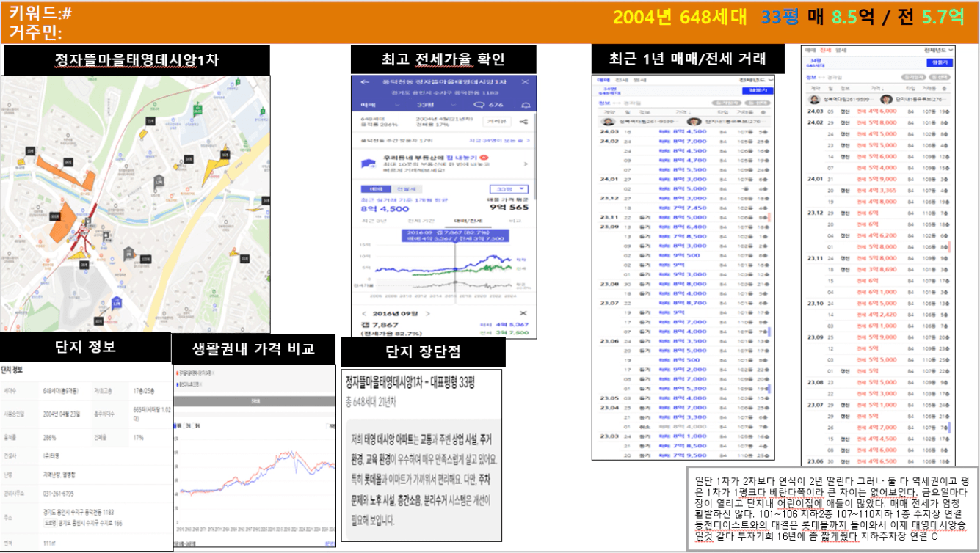
Task: Select 매매 tab in jeonse transaction list
Action: 810,51
